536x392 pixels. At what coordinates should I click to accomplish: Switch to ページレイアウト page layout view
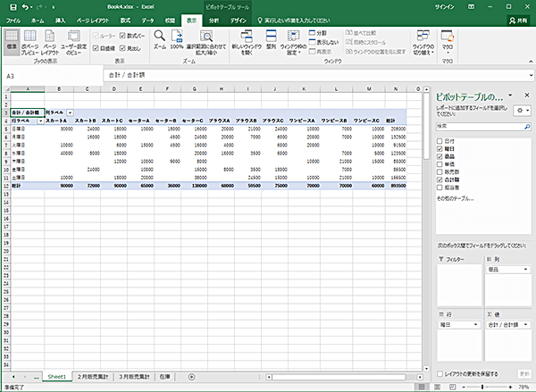tap(50, 42)
